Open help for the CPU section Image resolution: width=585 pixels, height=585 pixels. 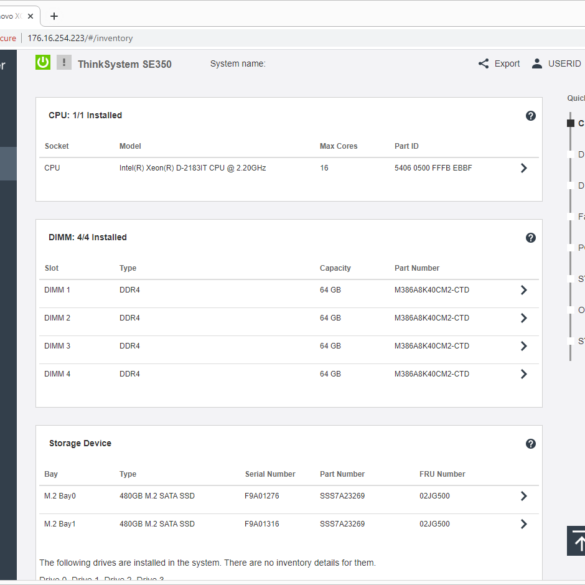point(531,116)
